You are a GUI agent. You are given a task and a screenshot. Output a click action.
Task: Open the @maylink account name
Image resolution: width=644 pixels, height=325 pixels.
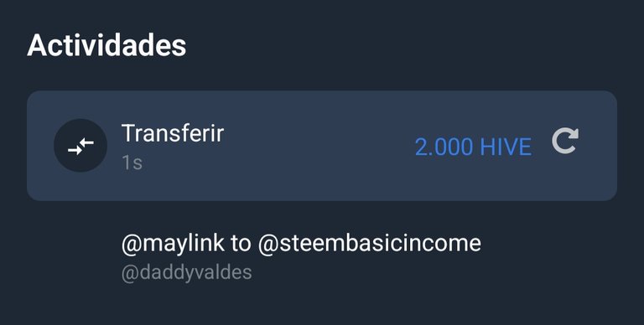click(x=173, y=244)
